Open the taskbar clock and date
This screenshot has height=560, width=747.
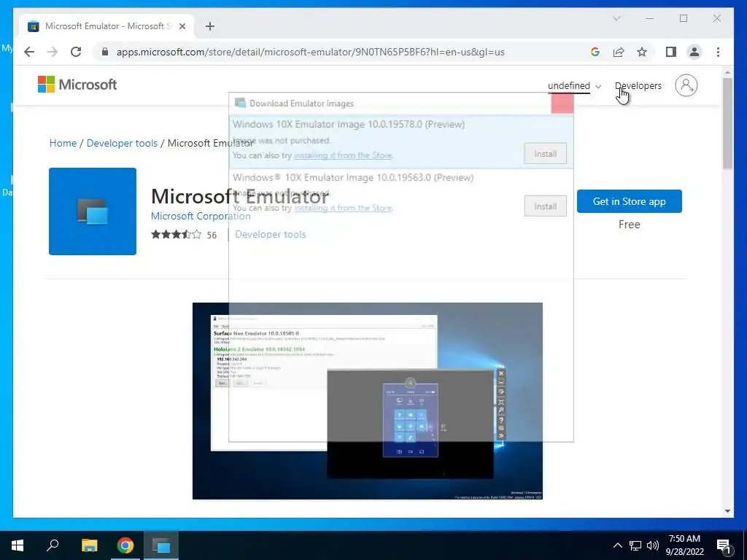pos(684,545)
